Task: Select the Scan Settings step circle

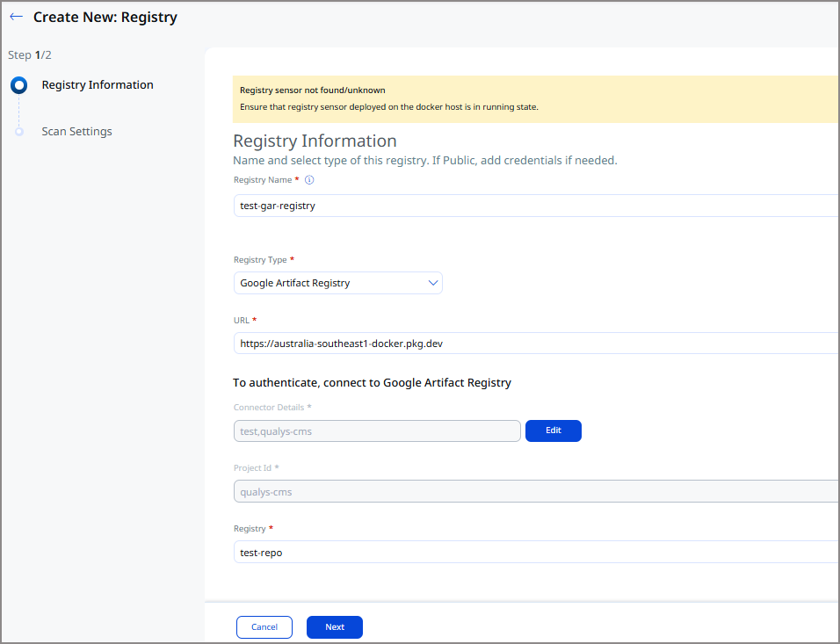Action: (19, 131)
